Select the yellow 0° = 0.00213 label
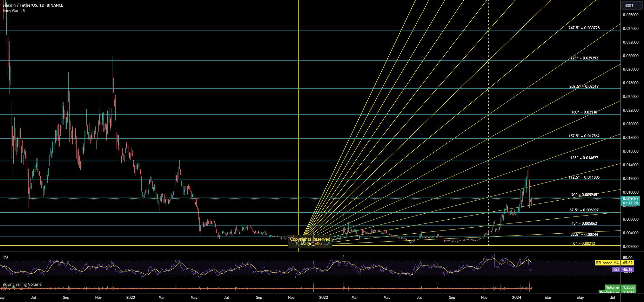 (584, 244)
